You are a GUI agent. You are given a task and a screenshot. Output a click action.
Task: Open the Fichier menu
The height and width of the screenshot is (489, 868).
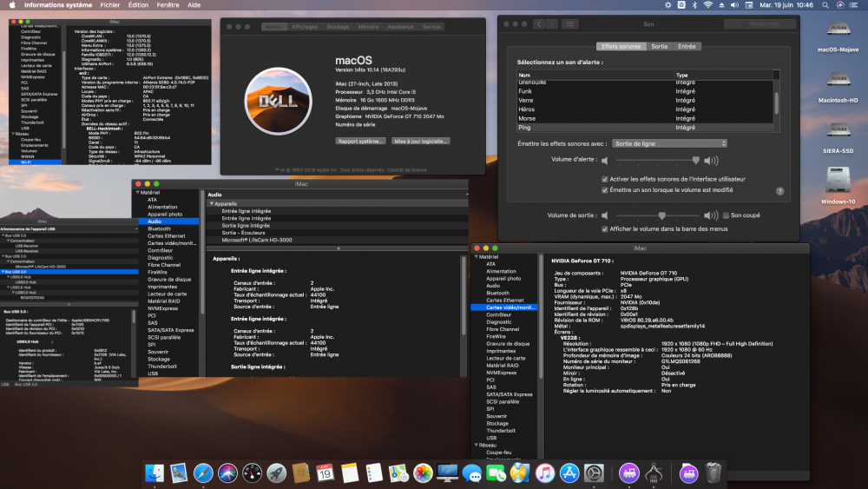click(109, 5)
